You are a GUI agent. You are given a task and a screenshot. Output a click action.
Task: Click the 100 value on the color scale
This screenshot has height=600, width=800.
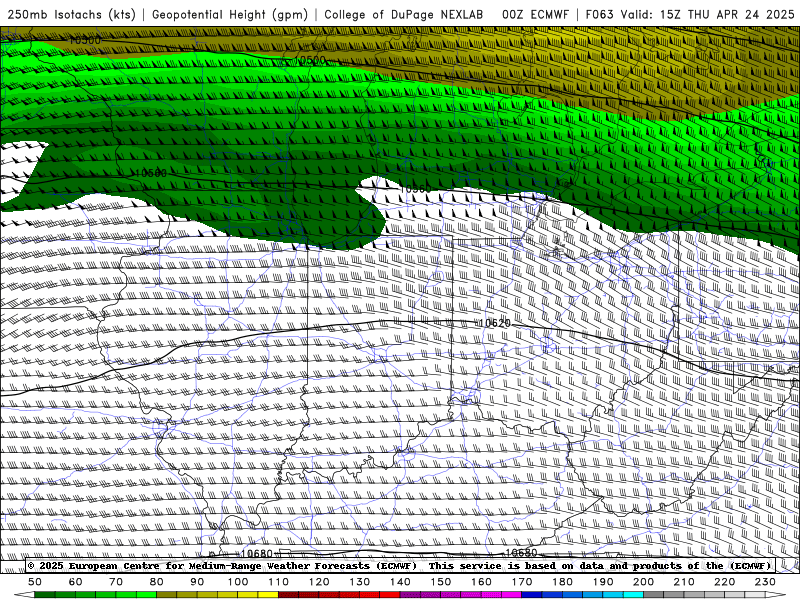pyautogui.click(x=238, y=582)
